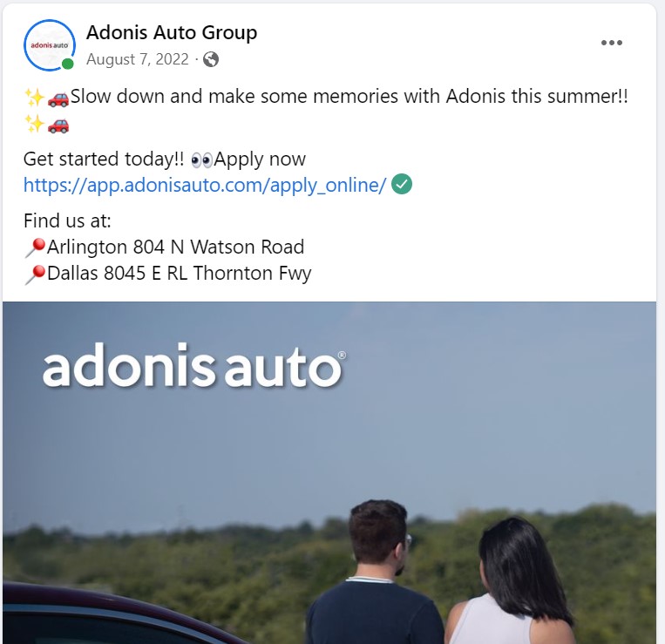Click the green online status dot
The width and height of the screenshot is (665, 644).
coord(67,64)
